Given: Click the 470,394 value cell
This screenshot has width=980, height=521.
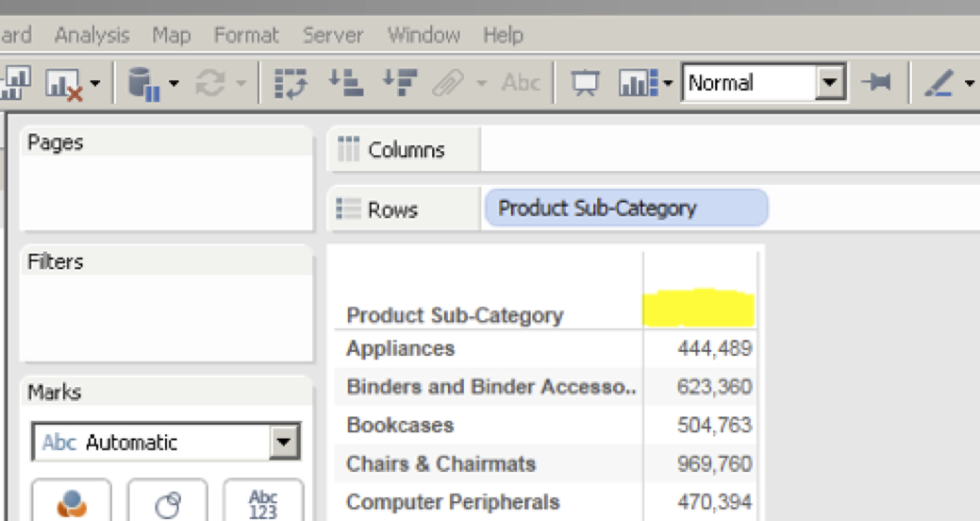Looking at the screenshot, I should click(x=715, y=502).
